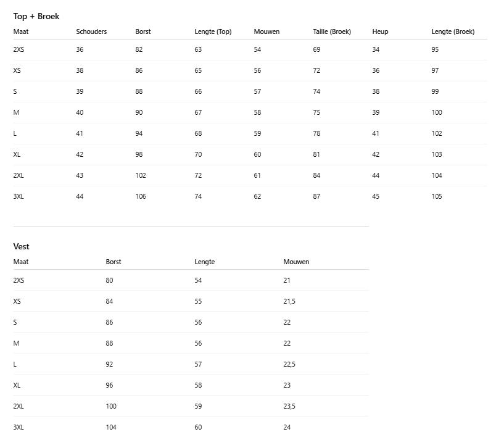Click the Vest Mouwen value 21,5
This screenshot has height=445, width=504.
(289, 301)
